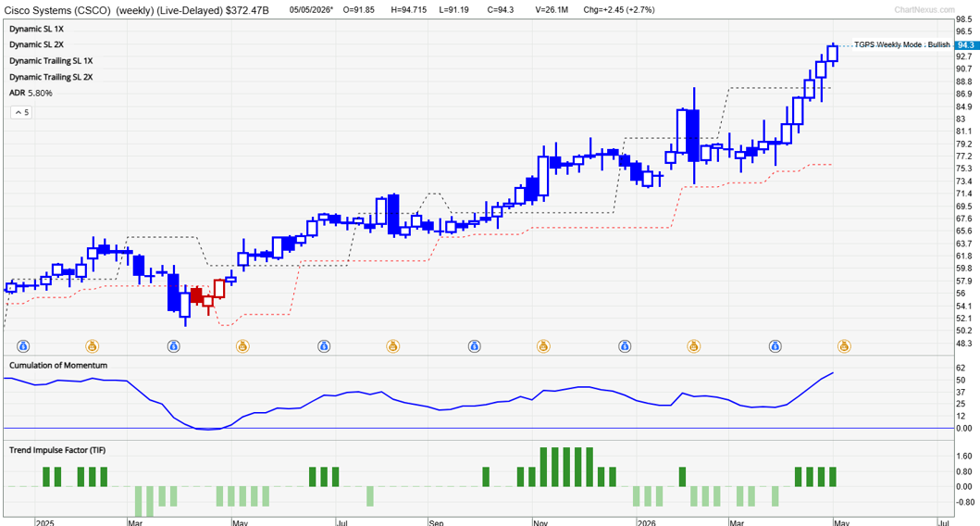This screenshot has height=526, width=980.
Task: Click the 1.60 TIF axis label
Action: (963, 457)
